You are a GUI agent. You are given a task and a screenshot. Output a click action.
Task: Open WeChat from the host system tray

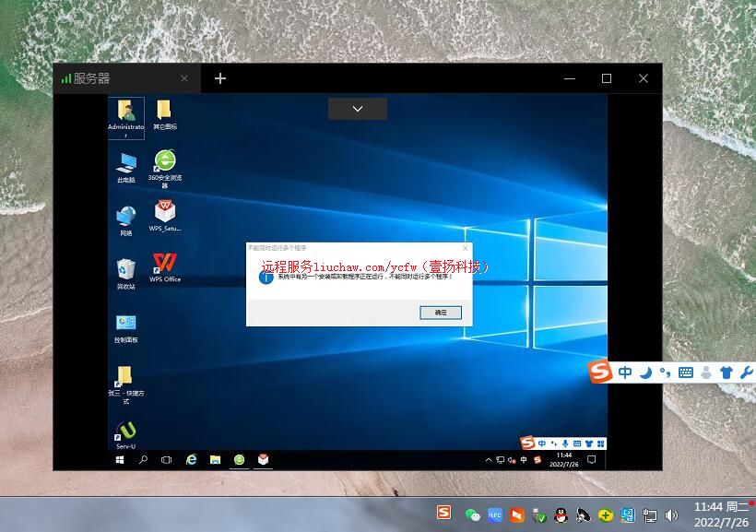point(472,514)
